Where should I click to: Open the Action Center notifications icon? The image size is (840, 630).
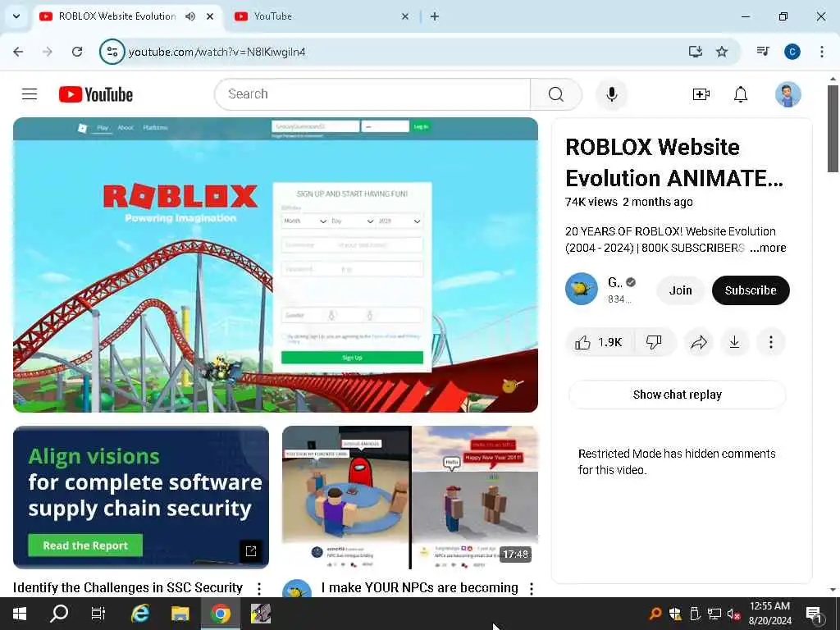813,614
